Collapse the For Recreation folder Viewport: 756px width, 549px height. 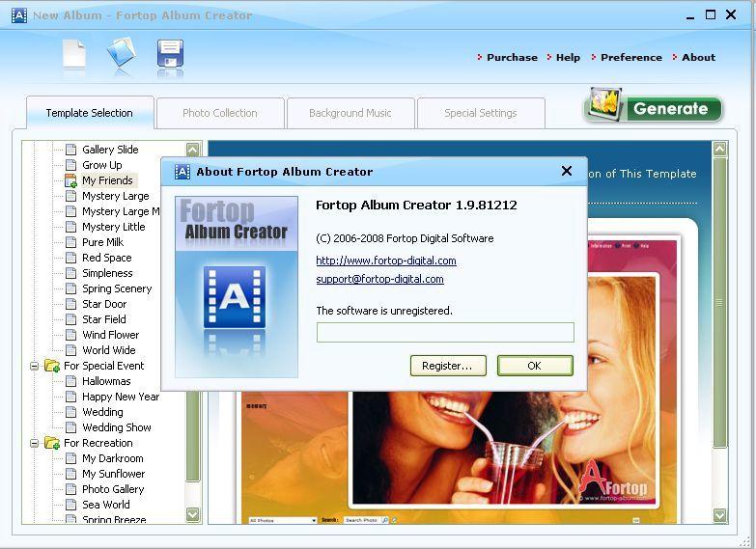click(34, 443)
